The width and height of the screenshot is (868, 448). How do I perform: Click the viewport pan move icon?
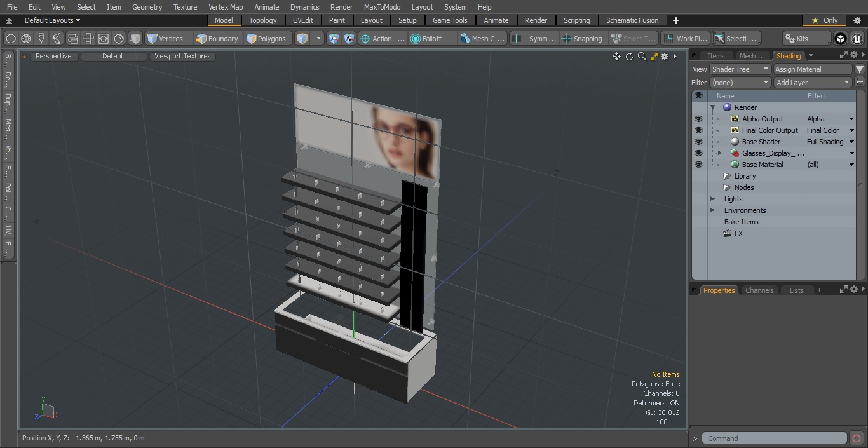click(x=616, y=57)
